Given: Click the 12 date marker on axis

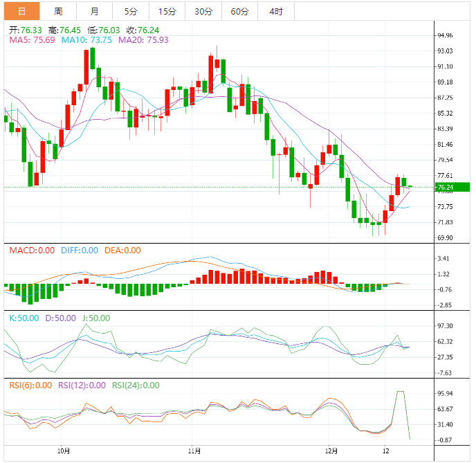Looking at the screenshot, I should coord(386,451).
